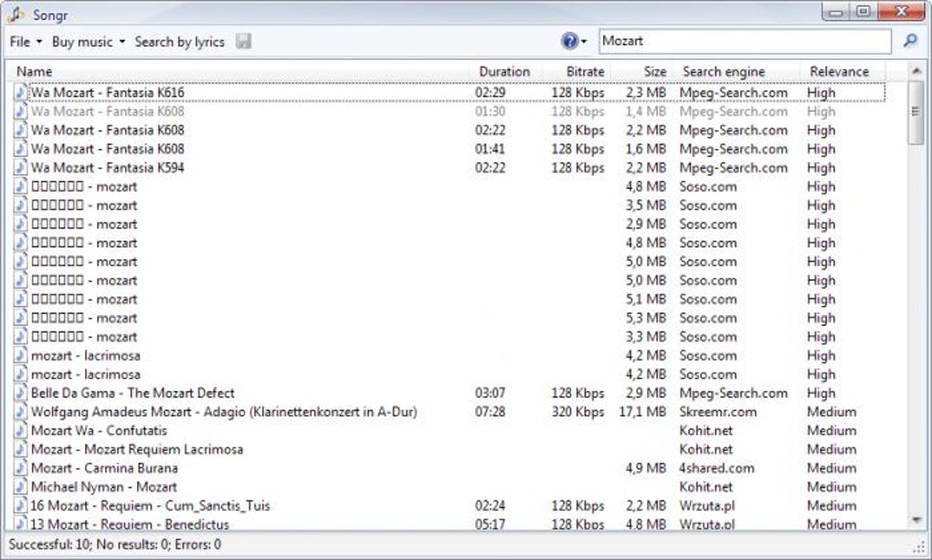
Task: Sort results by Relevance column header
Action: (840, 71)
